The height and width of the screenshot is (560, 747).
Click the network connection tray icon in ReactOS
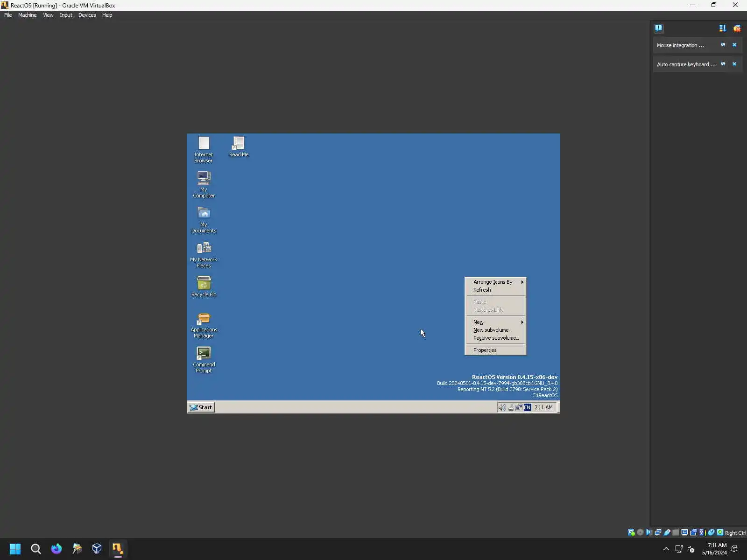(519, 407)
